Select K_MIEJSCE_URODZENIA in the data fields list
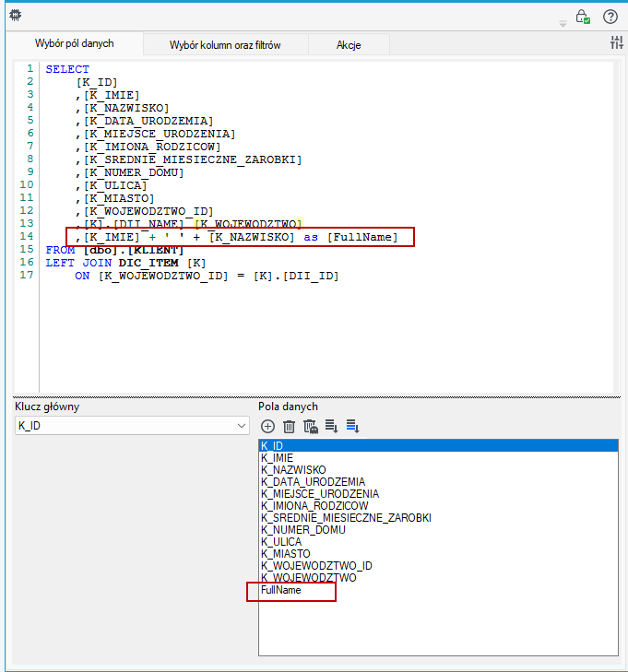The image size is (628, 672). (x=438, y=494)
